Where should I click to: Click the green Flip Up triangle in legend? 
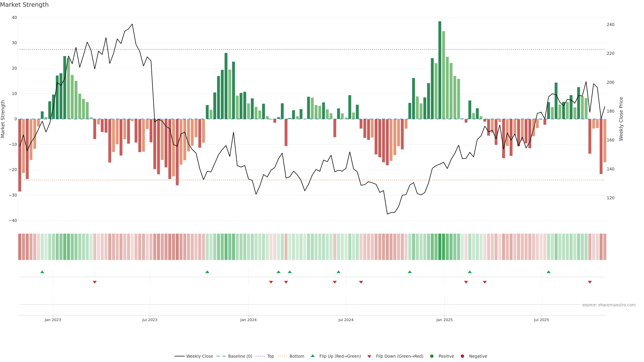[312, 356]
